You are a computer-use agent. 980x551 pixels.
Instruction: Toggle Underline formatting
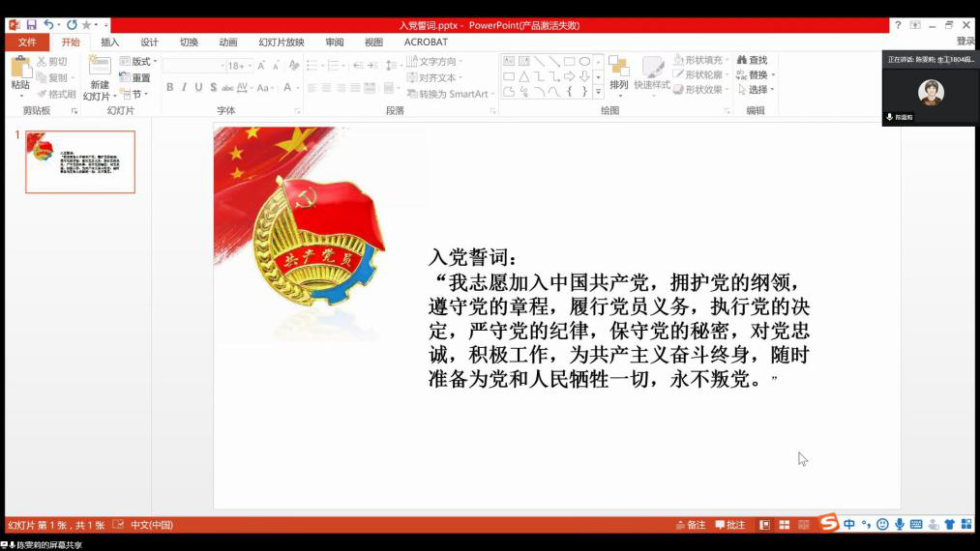(198, 87)
